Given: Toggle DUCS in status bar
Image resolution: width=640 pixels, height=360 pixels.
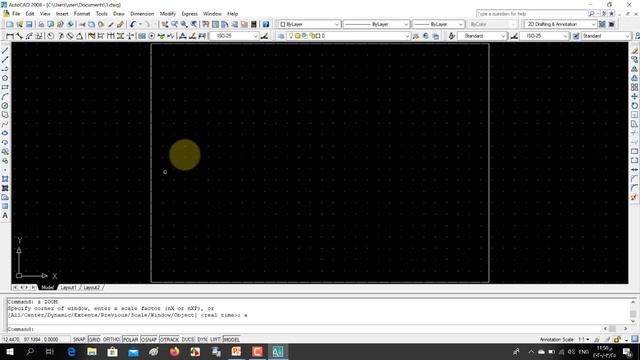Looking at the screenshot, I should coord(188,340).
